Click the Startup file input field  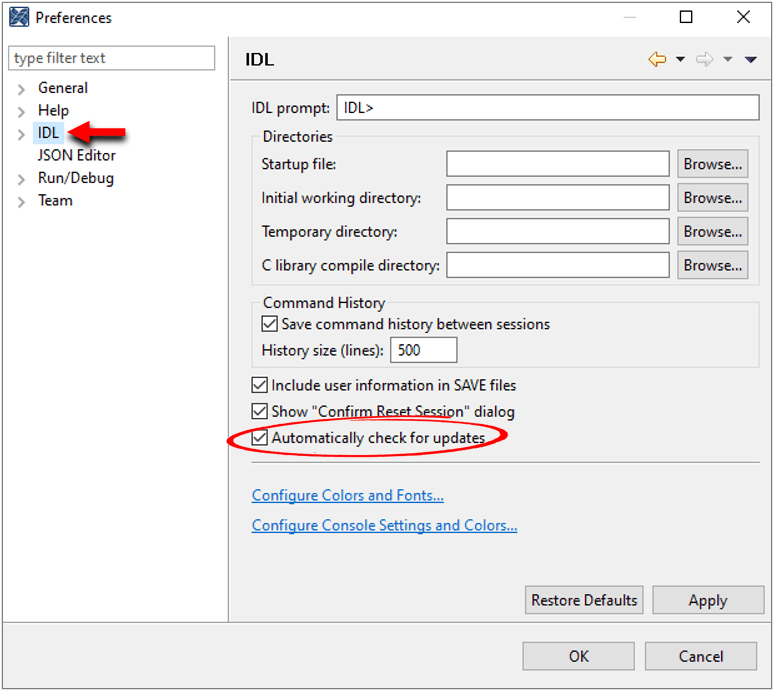point(558,164)
